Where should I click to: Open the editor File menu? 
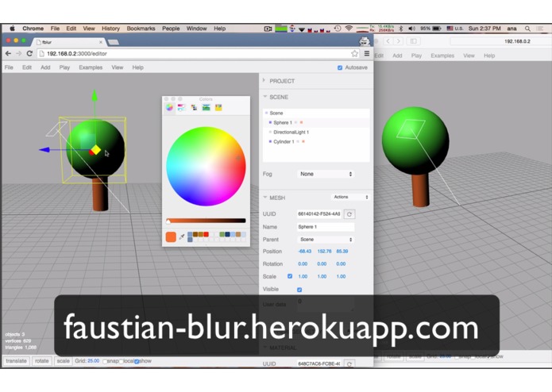point(9,67)
